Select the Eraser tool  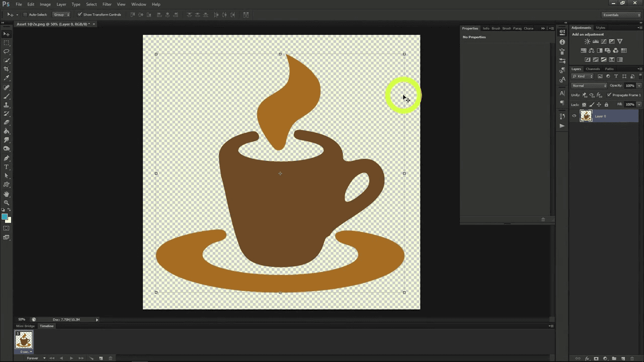tap(7, 122)
